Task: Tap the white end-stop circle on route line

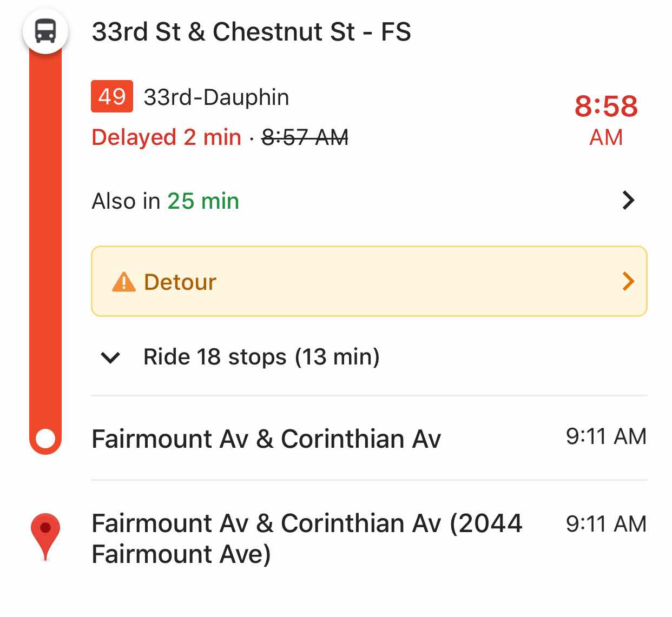Action: click(x=45, y=439)
